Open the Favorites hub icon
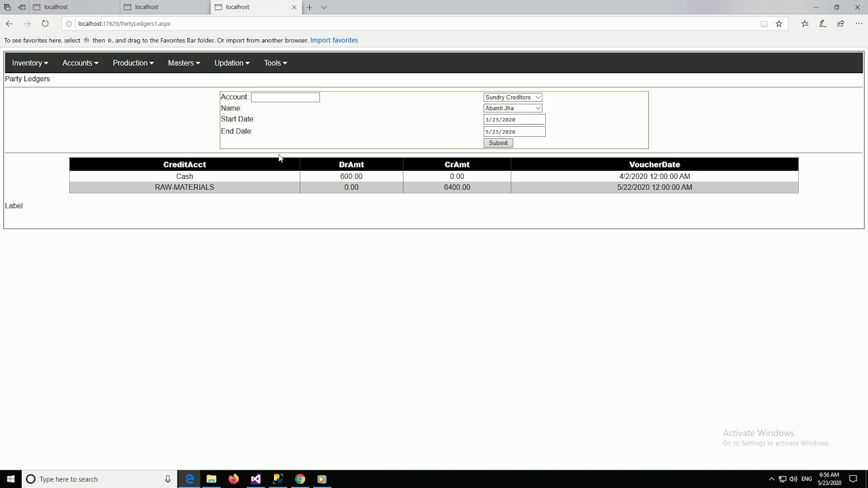Image resolution: width=868 pixels, height=488 pixels. (805, 24)
